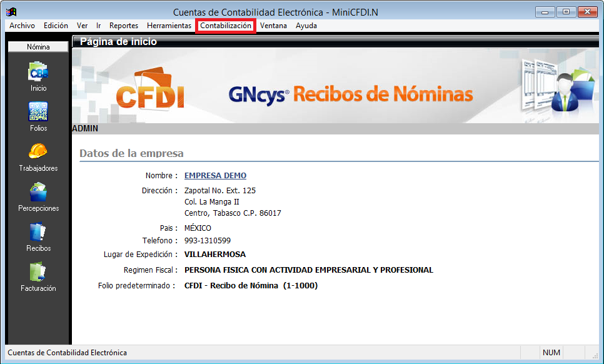Viewport: 604px width, 364px height.
Task: Open the Ver menu
Action: click(82, 26)
